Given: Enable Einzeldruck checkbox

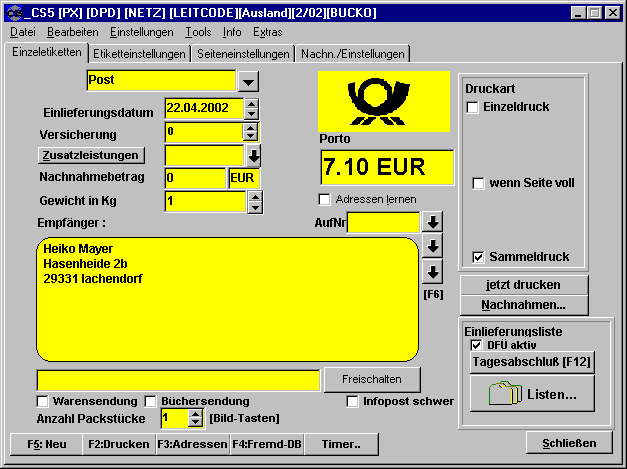Looking at the screenshot, I should click(472, 107).
